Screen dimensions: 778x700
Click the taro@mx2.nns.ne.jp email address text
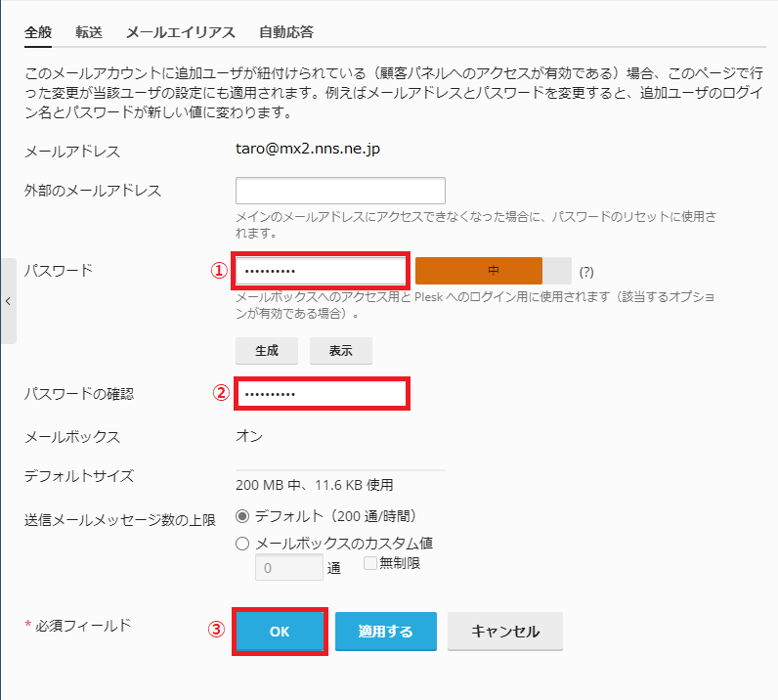coord(308,151)
